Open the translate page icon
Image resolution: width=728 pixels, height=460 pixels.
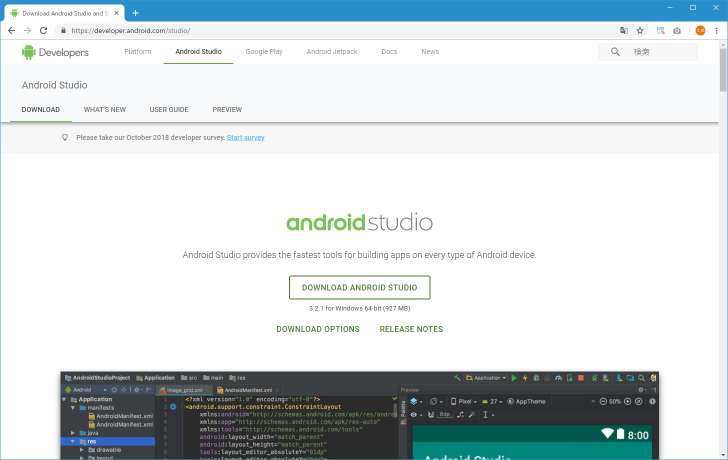tap(624, 31)
